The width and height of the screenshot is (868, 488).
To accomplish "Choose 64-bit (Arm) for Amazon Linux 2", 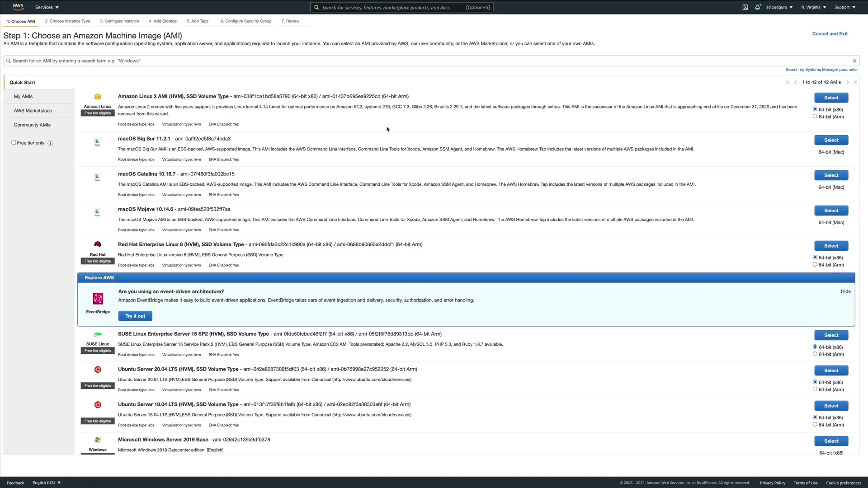I will (x=815, y=117).
